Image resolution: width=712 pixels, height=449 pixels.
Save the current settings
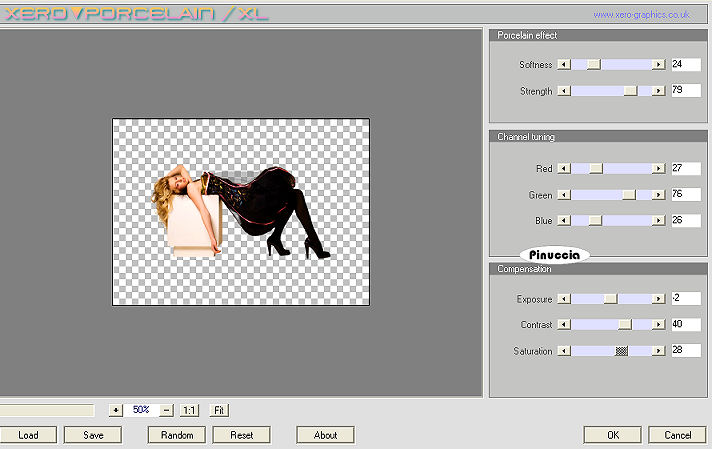[x=93, y=435]
